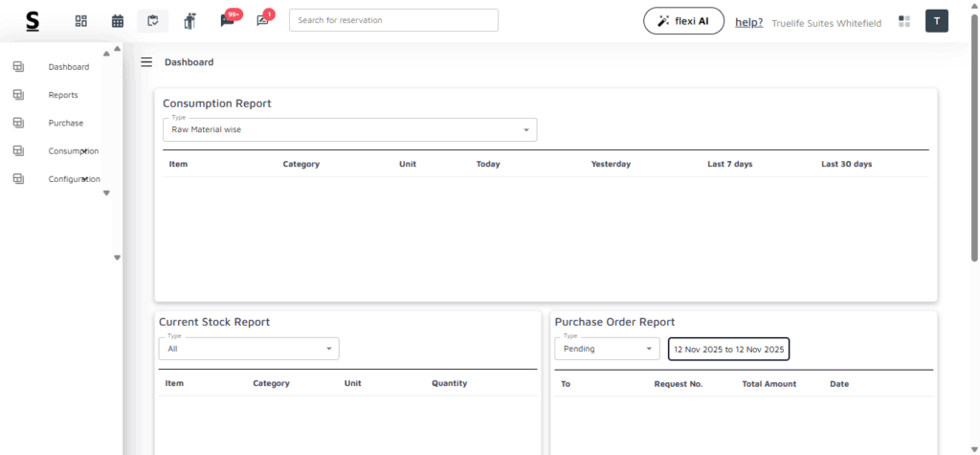Screen dimensions: 980x455
Task: Open the calendar icon in top bar
Action: [x=118, y=20]
